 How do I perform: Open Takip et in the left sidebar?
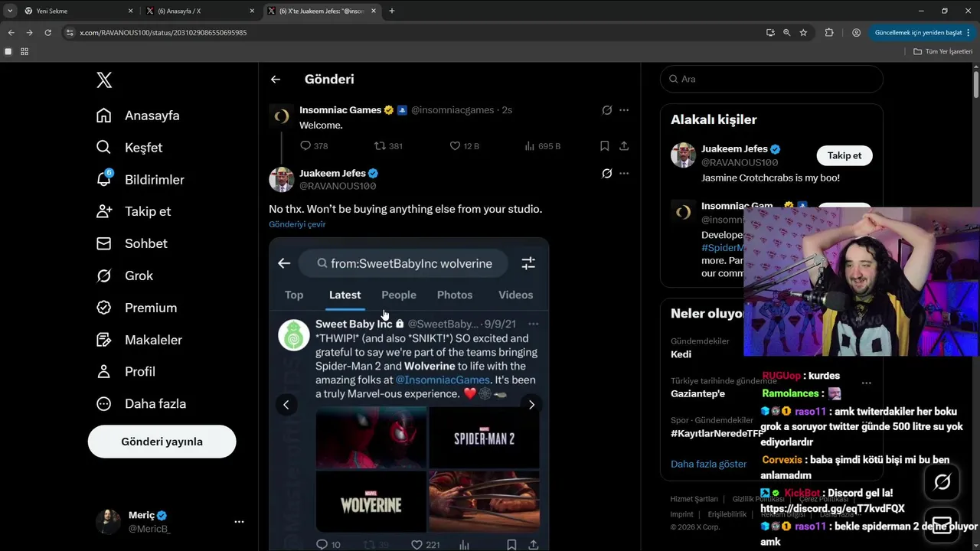click(x=133, y=211)
